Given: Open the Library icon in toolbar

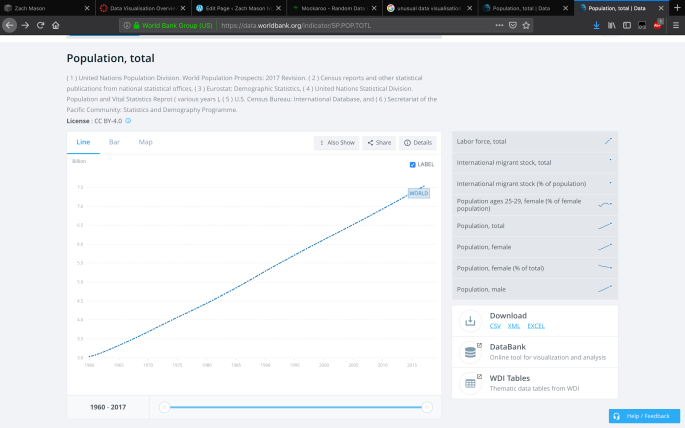Looking at the screenshot, I should point(612,25).
